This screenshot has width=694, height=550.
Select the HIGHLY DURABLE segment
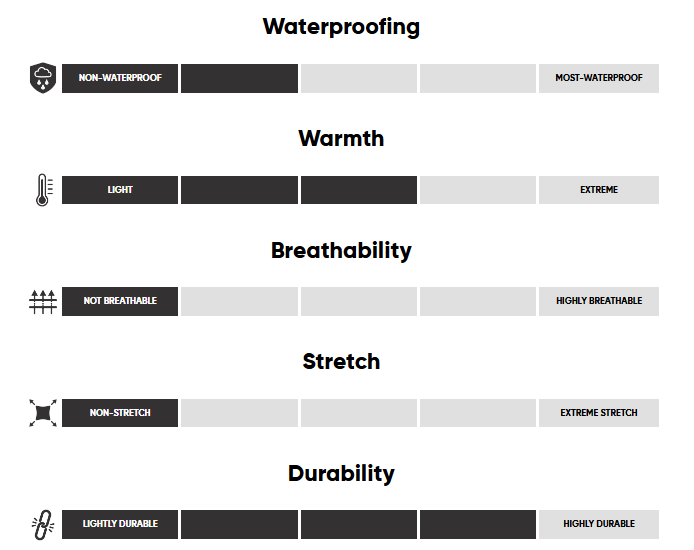click(599, 524)
